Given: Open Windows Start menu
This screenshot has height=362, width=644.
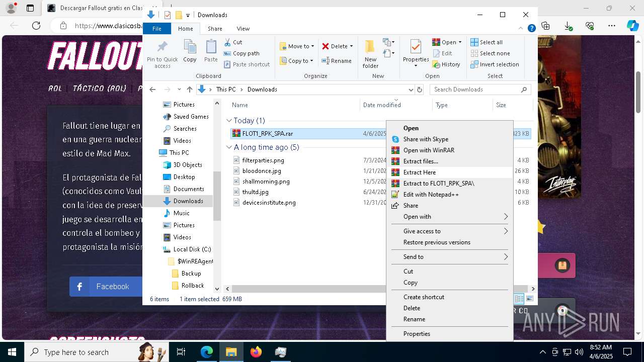Looking at the screenshot, I should (x=12, y=352).
